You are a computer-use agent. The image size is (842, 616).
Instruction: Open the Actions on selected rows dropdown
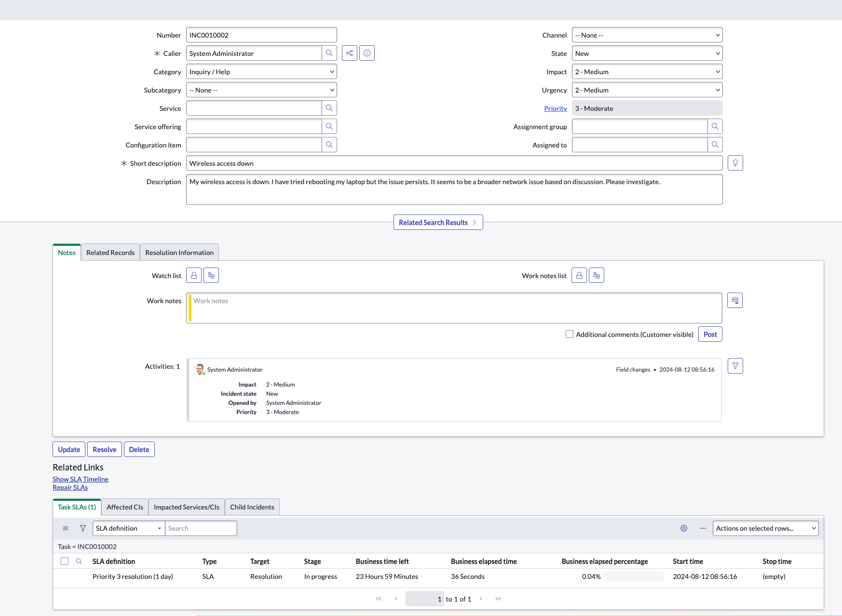(x=765, y=528)
